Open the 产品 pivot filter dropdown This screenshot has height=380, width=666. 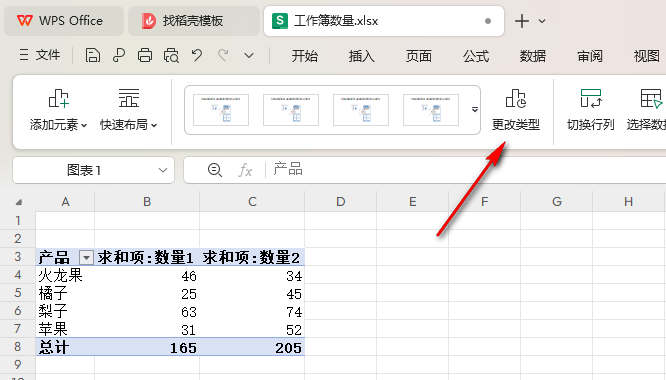(x=86, y=257)
